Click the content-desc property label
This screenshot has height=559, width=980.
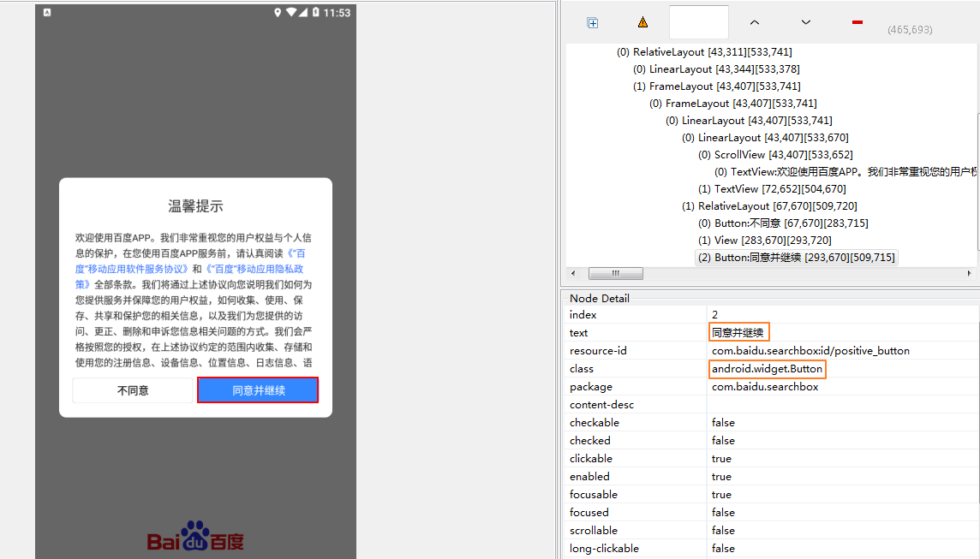602,405
